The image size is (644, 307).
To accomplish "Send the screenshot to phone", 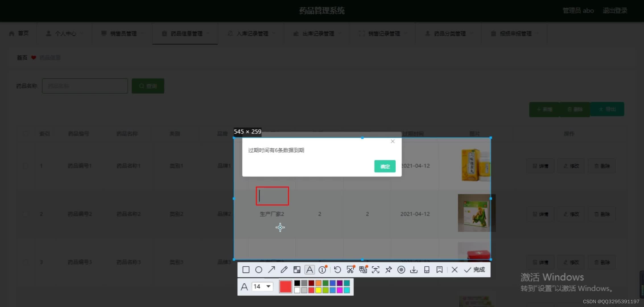I will (427, 270).
